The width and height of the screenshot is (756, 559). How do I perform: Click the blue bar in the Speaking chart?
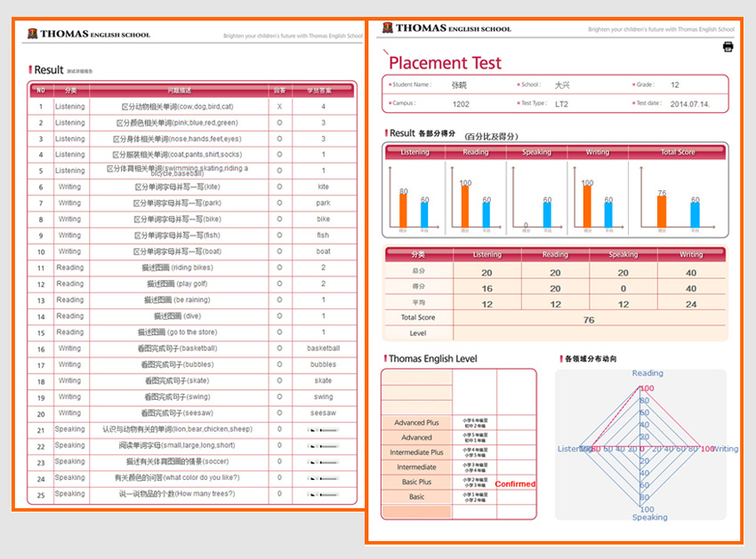547,215
